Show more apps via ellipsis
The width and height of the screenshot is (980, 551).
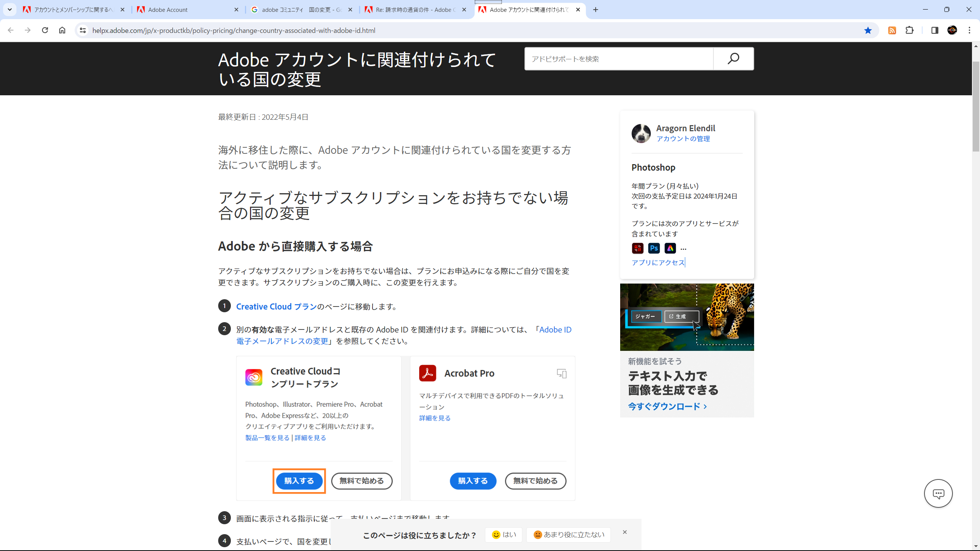click(x=684, y=249)
